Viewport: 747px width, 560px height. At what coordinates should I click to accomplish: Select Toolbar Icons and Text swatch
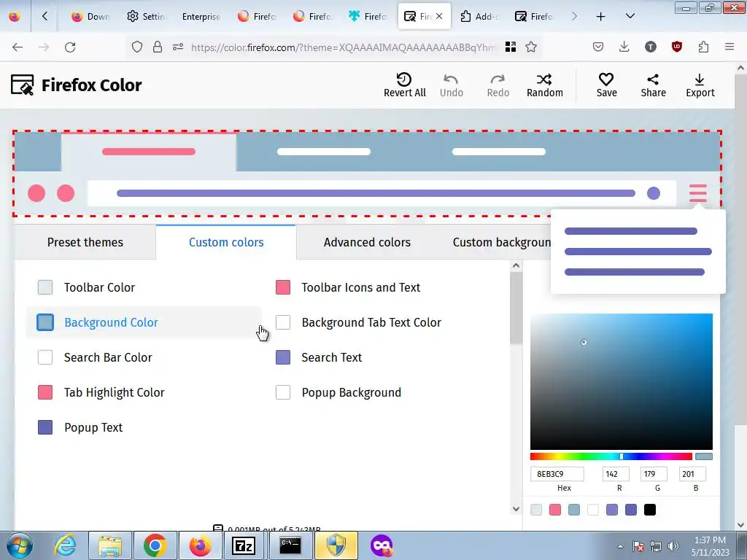[283, 287]
